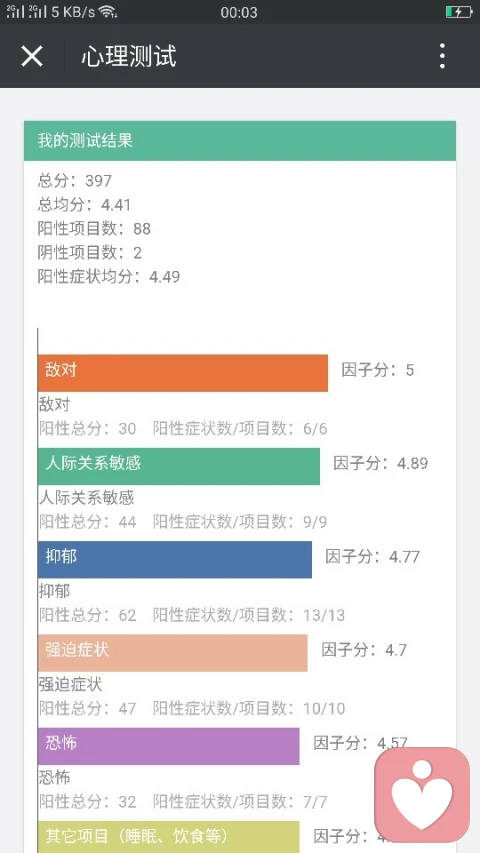This screenshot has height=853, width=480.
Task: Select the purple 恐怖 bar
Action: (169, 746)
